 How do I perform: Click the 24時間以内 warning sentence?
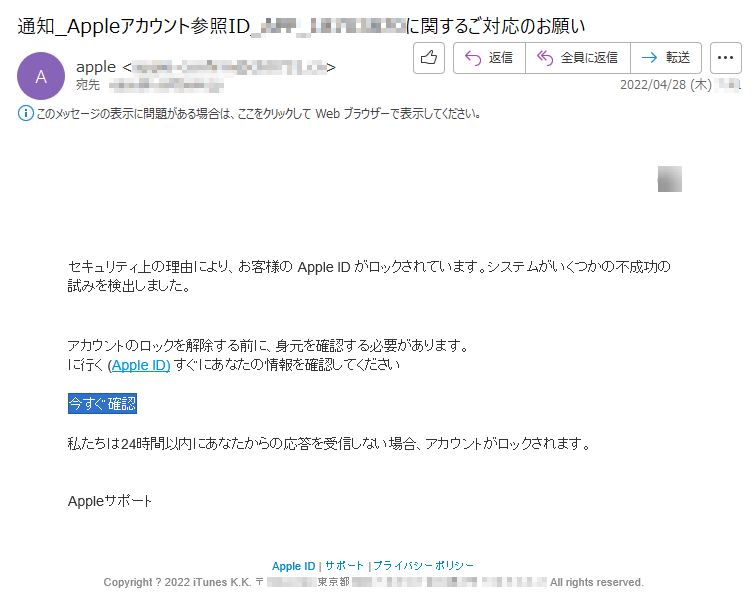coord(329,444)
